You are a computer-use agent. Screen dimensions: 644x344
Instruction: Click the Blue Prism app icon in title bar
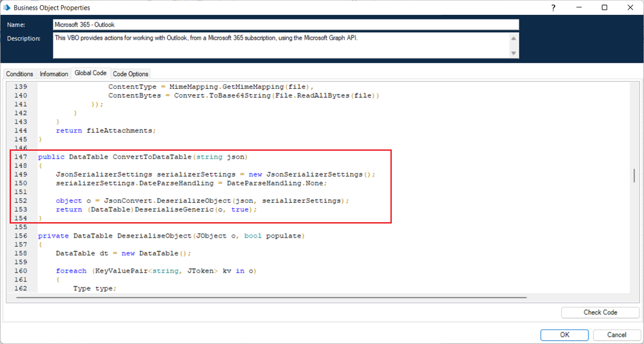click(x=6, y=7)
